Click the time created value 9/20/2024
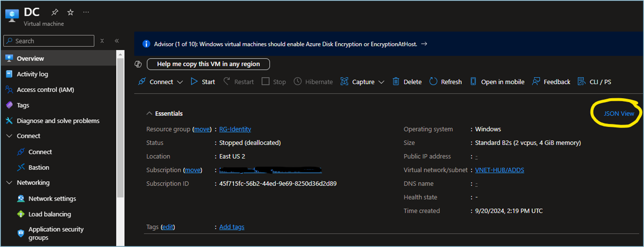 click(509, 211)
